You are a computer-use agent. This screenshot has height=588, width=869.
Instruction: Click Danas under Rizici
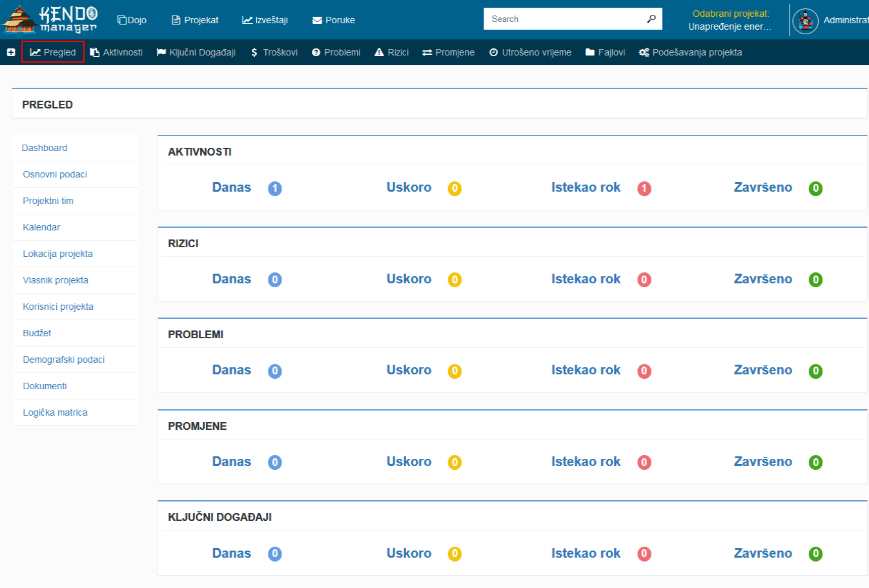click(x=232, y=279)
